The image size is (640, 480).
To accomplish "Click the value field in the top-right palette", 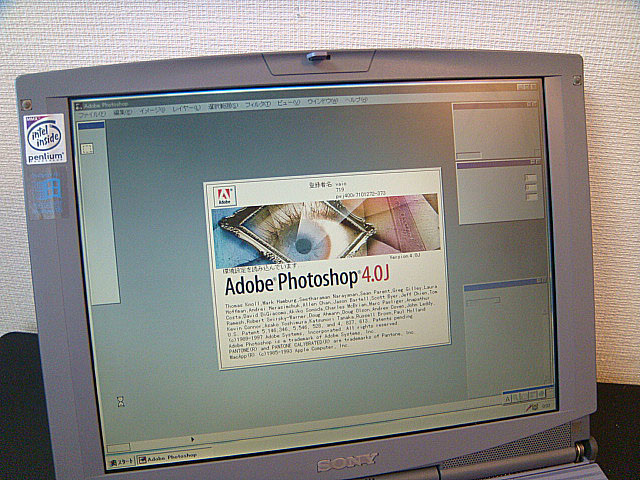I will coord(469,155).
